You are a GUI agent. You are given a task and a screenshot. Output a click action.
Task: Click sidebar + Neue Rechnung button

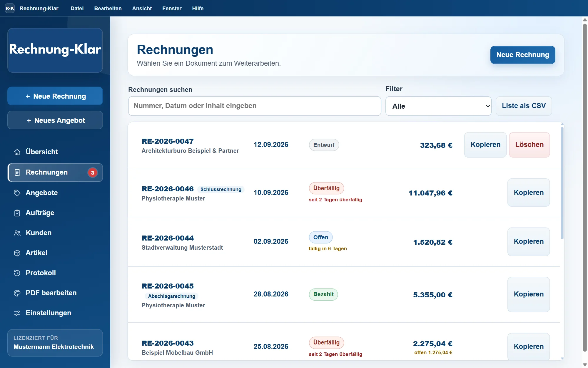[55, 96]
